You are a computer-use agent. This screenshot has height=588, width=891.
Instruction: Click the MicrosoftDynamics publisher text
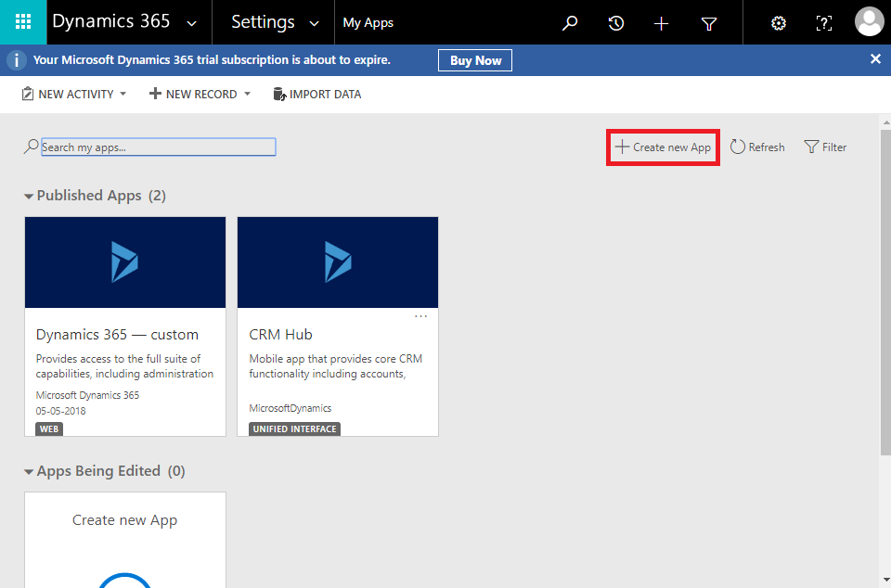[x=290, y=408]
